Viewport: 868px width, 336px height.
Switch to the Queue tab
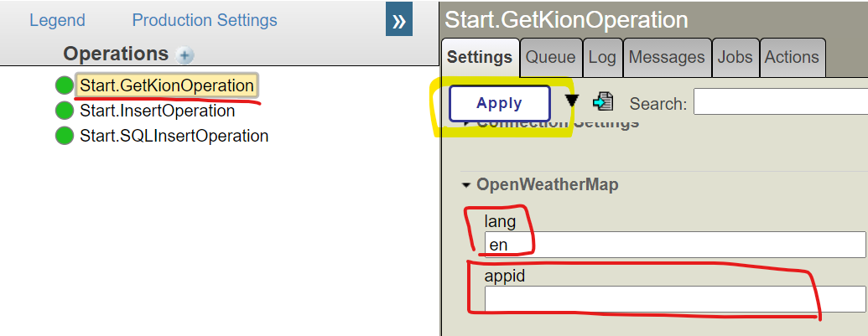pyautogui.click(x=550, y=58)
